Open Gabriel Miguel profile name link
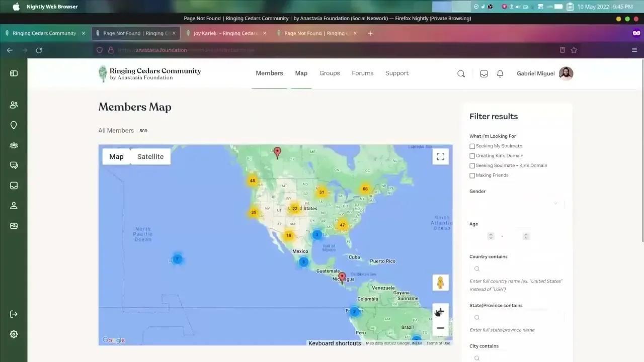The height and width of the screenshot is (362, 644). coord(536,73)
